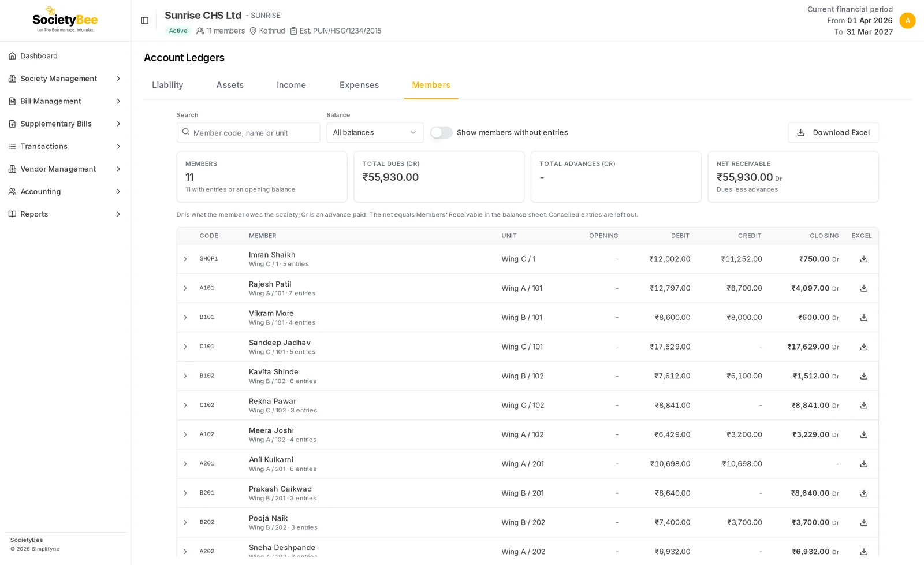Switch to the Assets tab
This screenshot has width=924, height=565.
click(x=230, y=85)
